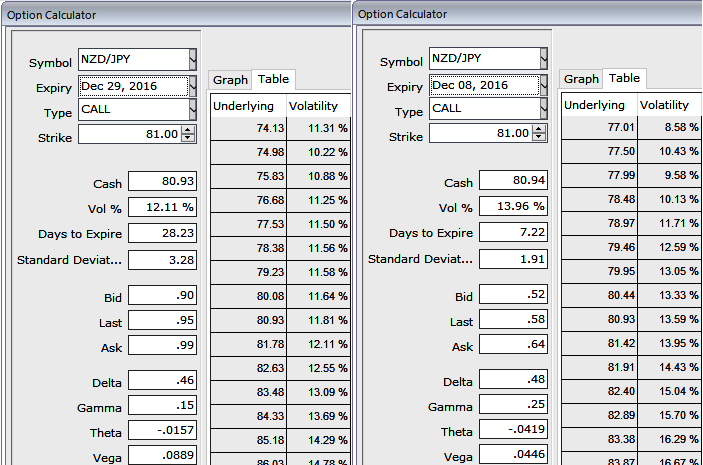Select the Delta field showing .46

pos(163,382)
